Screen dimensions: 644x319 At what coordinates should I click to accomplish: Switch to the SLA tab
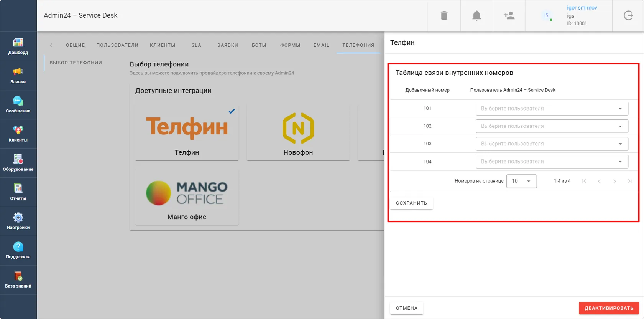click(x=196, y=45)
